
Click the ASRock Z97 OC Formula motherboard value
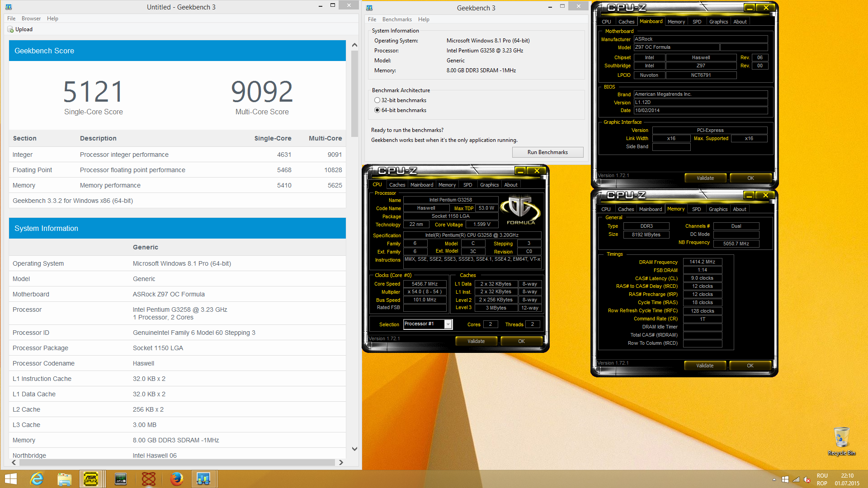[169, 294]
